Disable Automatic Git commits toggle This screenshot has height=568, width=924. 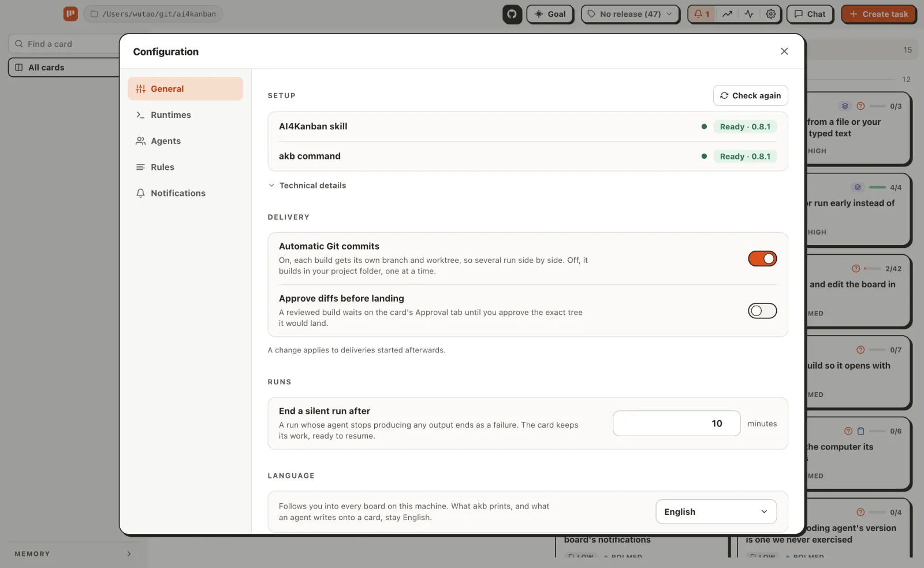click(x=762, y=259)
